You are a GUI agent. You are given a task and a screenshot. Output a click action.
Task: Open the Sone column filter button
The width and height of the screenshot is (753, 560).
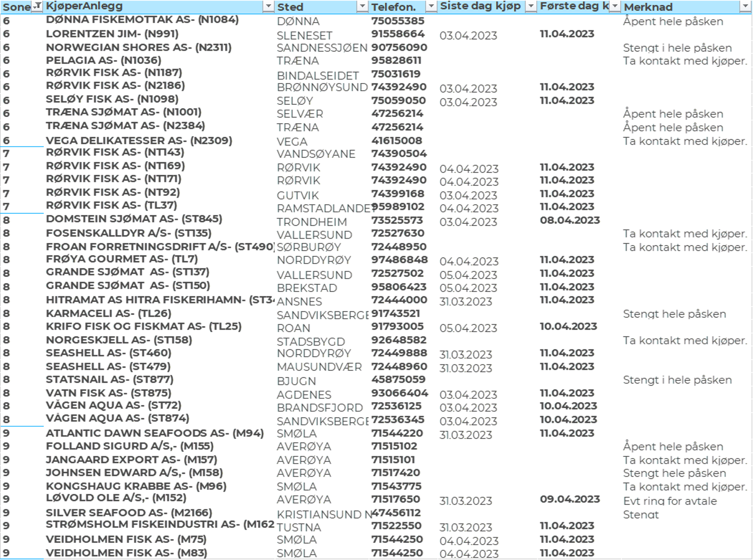[37, 6]
